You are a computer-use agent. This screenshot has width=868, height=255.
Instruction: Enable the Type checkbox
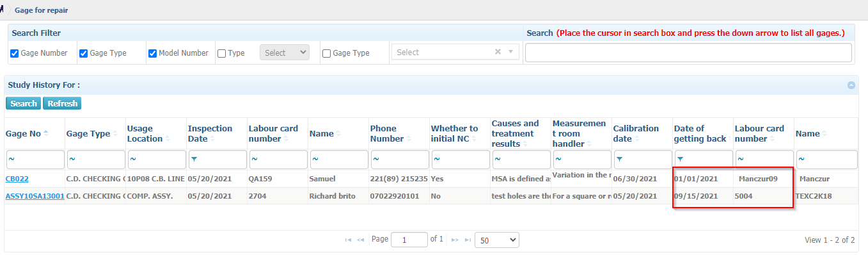221,53
